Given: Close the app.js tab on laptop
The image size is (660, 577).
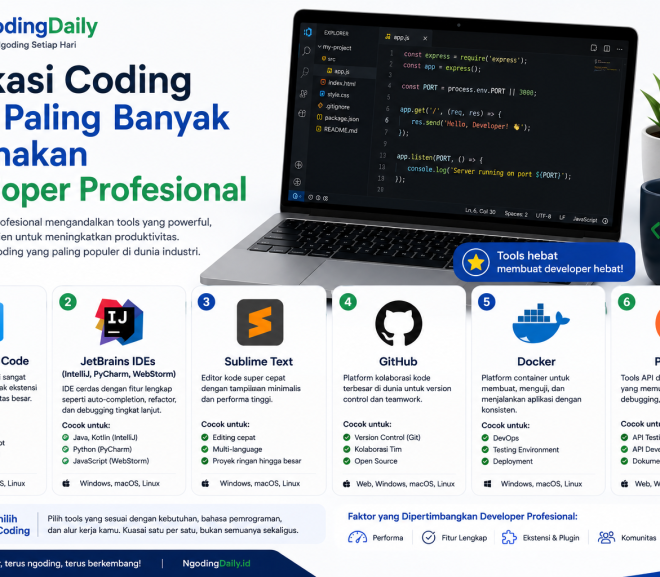Looking at the screenshot, I should click(425, 38).
